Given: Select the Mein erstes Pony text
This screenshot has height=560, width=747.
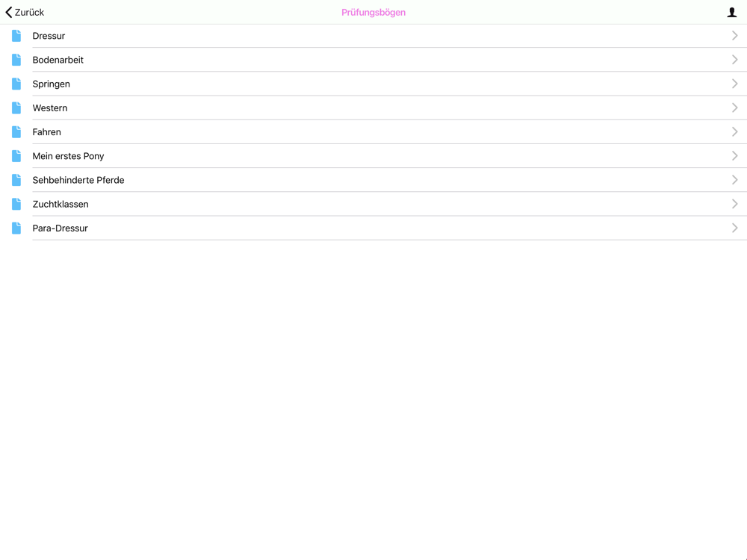Looking at the screenshot, I should tap(68, 156).
